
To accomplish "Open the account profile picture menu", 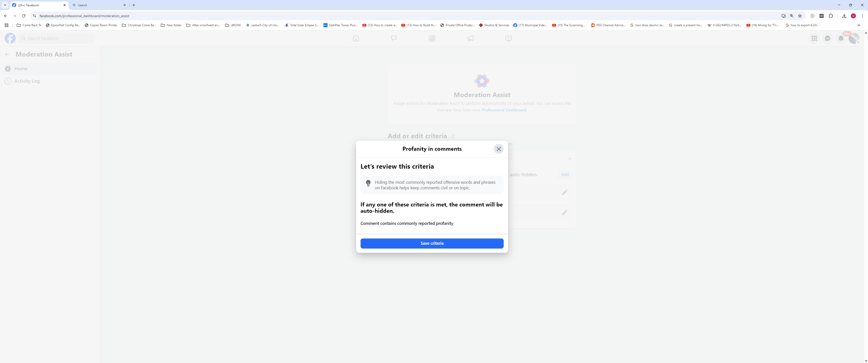I will coord(854,38).
